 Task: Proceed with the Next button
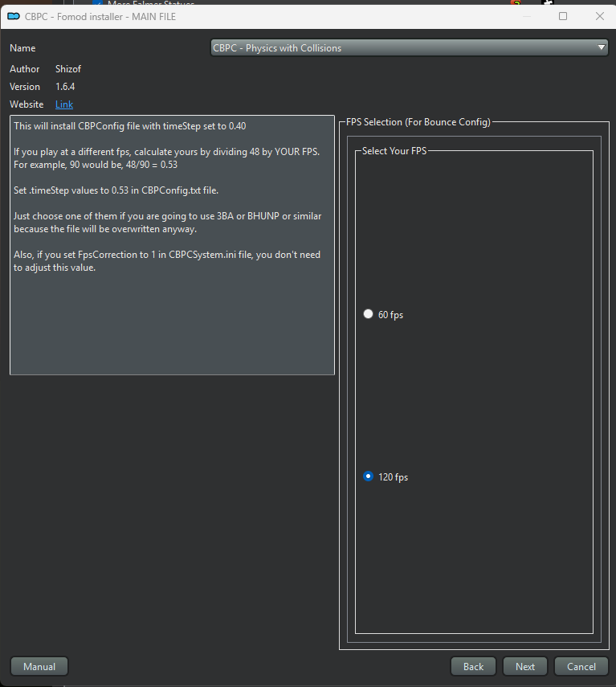525,666
